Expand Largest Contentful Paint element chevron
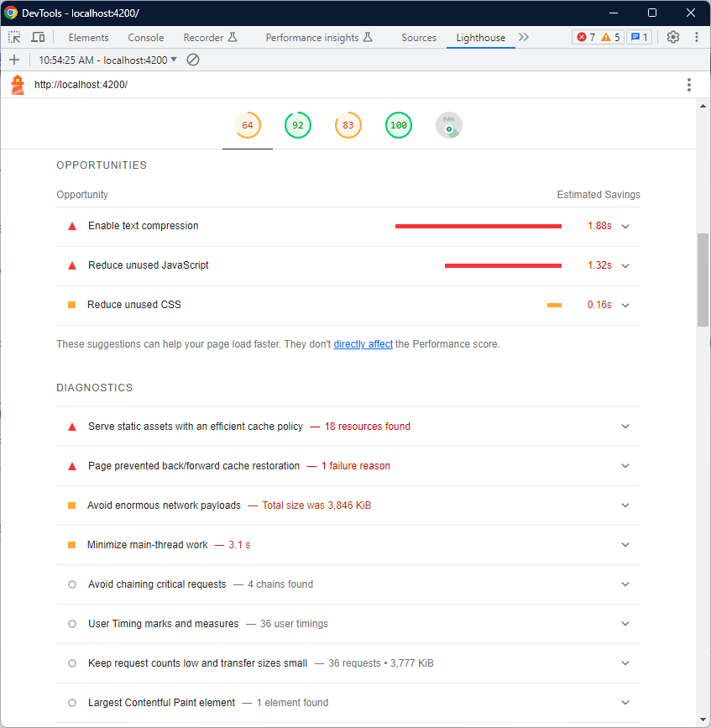 tap(625, 703)
